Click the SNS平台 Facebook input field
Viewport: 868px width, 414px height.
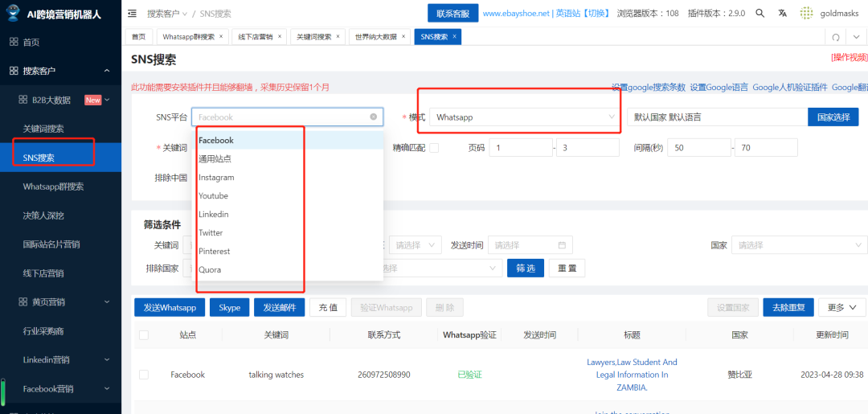(x=287, y=117)
